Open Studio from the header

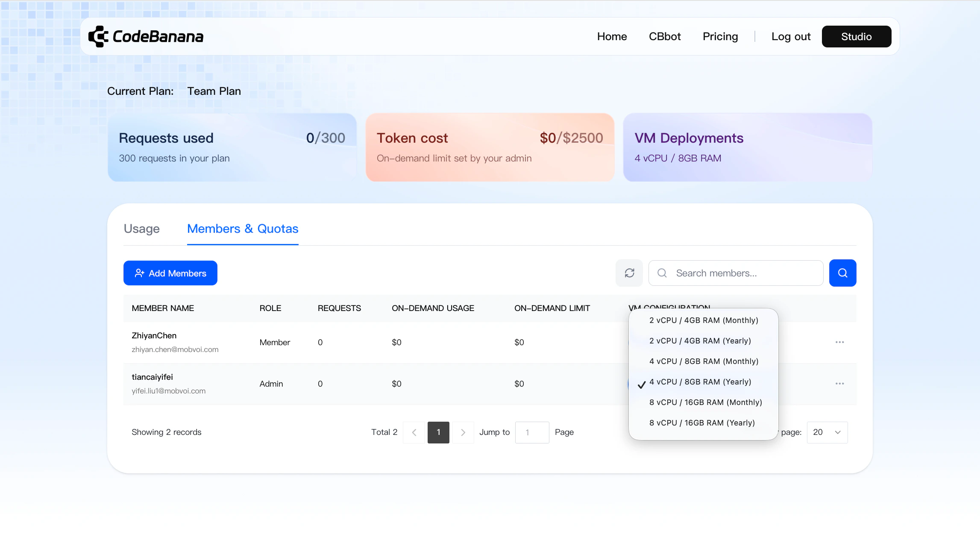click(x=856, y=37)
